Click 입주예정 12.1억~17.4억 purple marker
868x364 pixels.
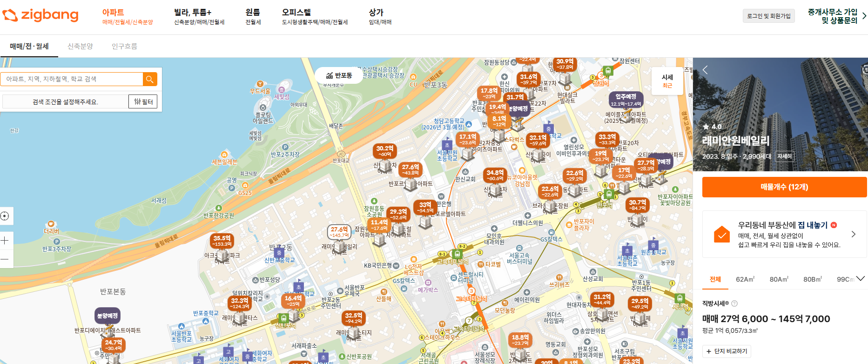(x=626, y=100)
